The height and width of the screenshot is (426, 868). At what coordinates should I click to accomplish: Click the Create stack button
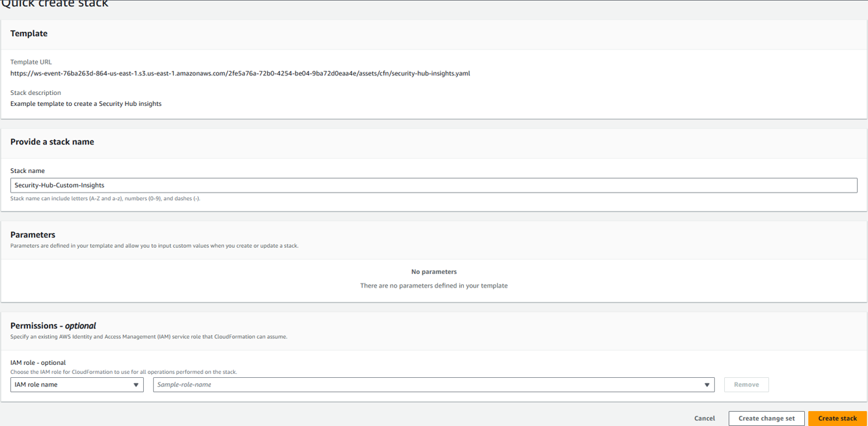[837, 419]
